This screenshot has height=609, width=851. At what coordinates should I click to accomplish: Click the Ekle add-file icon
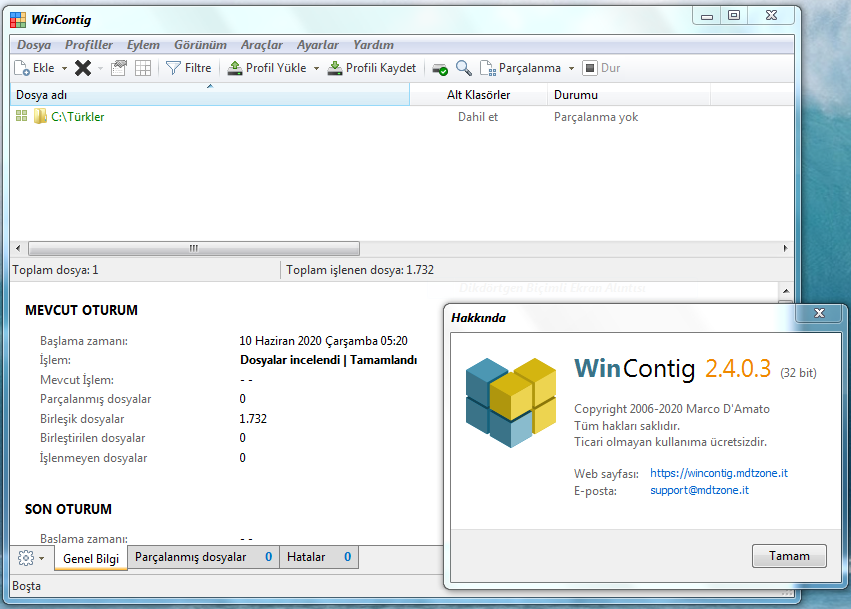pos(22,68)
